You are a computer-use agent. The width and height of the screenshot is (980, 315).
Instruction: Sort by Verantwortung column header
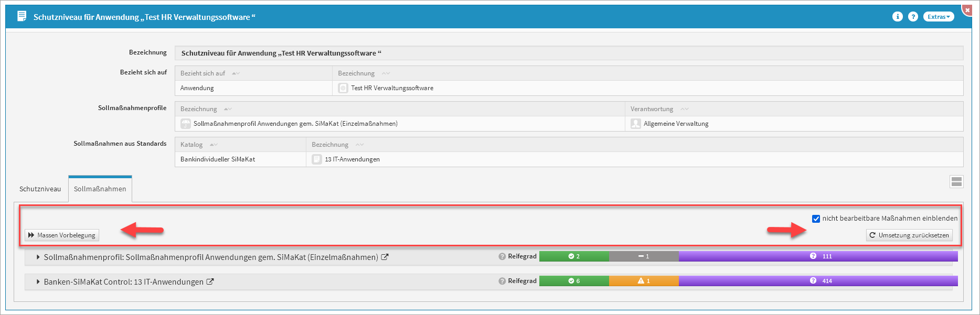tap(652, 109)
